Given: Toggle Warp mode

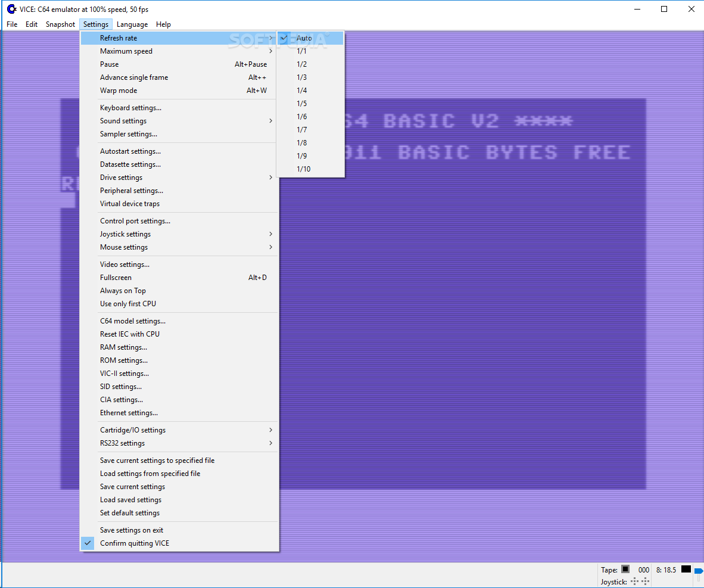Looking at the screenshot, I should 180,91.
